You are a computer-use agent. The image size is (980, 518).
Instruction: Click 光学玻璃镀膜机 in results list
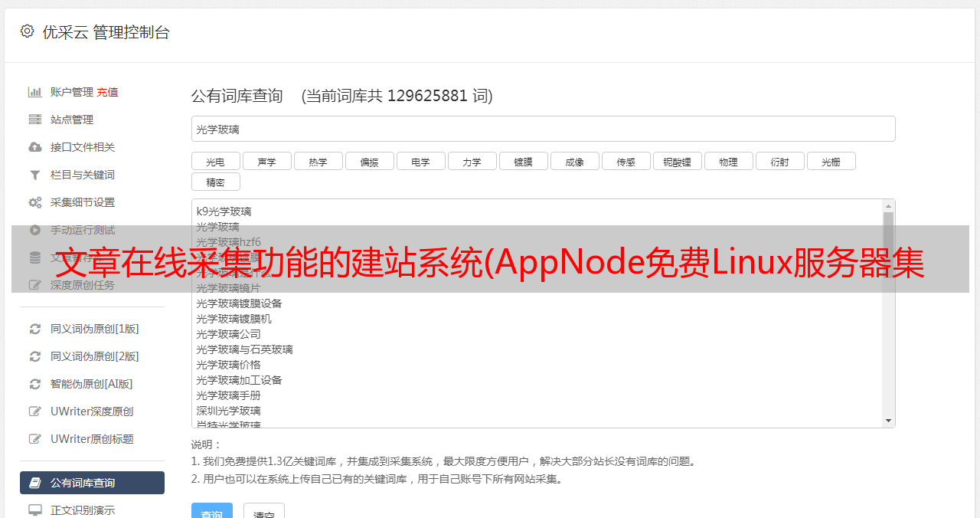(x=234, y=319)
